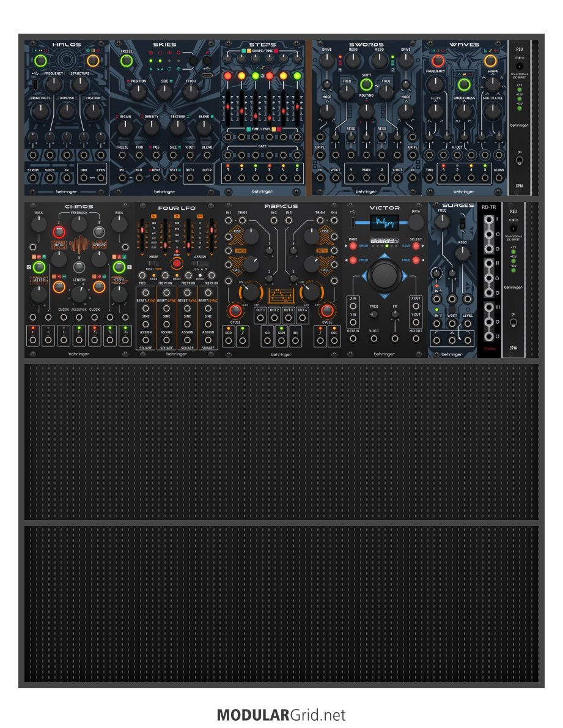Adjust the left Swords DRIVE knob
Screen dimensions: 563x728
click(327, 60)
